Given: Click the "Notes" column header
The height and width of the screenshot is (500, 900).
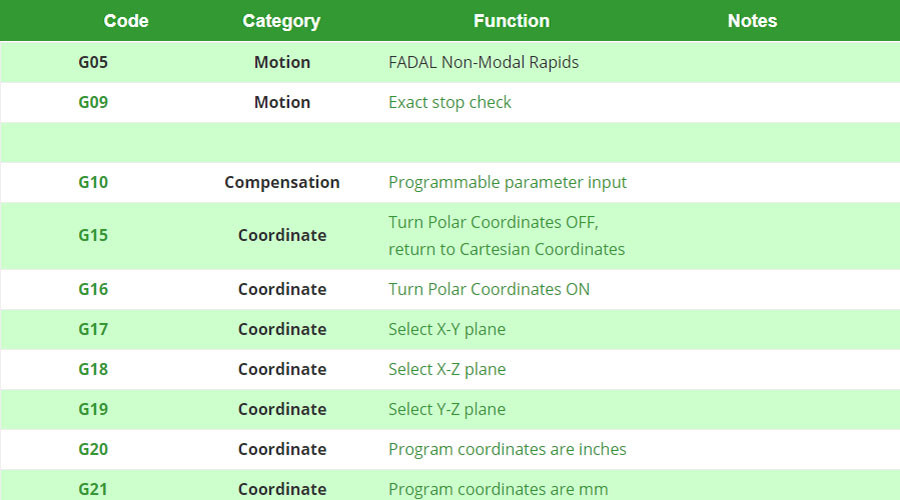Looking at the screenshot, I should (x=752, y=21).
